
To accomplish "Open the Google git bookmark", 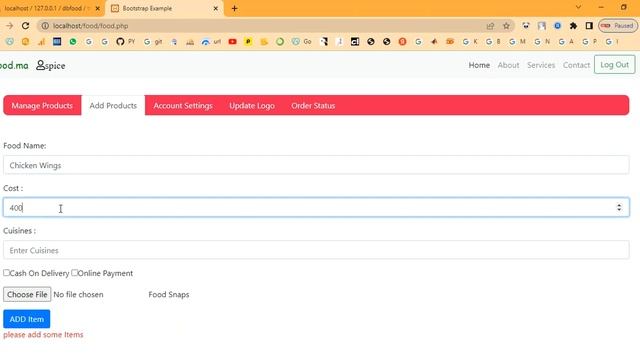I will pos(153,42).
